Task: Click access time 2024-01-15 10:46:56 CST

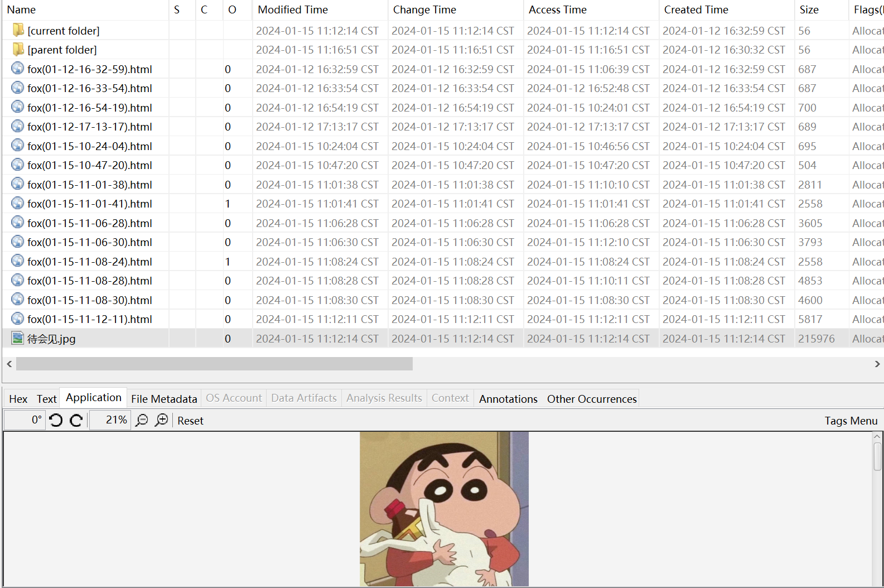Action: coord(588,146)
